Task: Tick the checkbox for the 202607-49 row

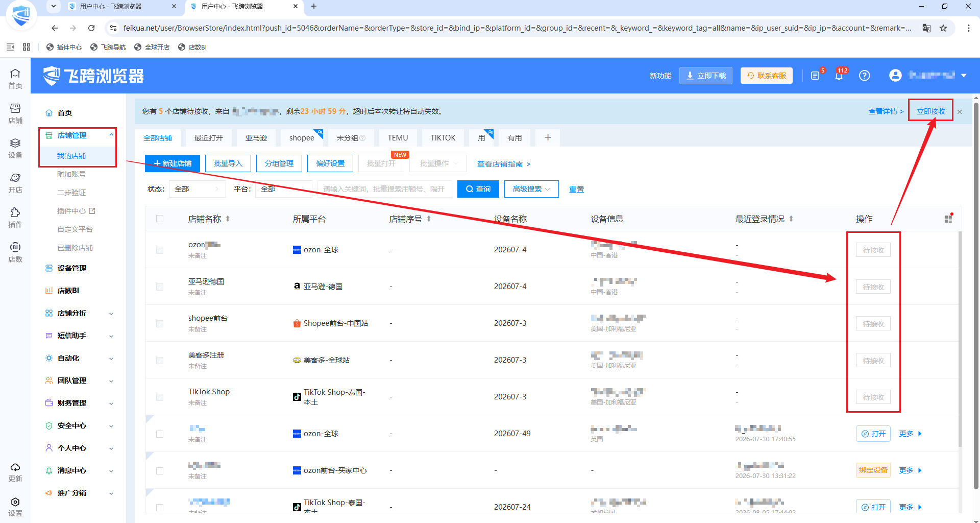Action: pos(160,434)
